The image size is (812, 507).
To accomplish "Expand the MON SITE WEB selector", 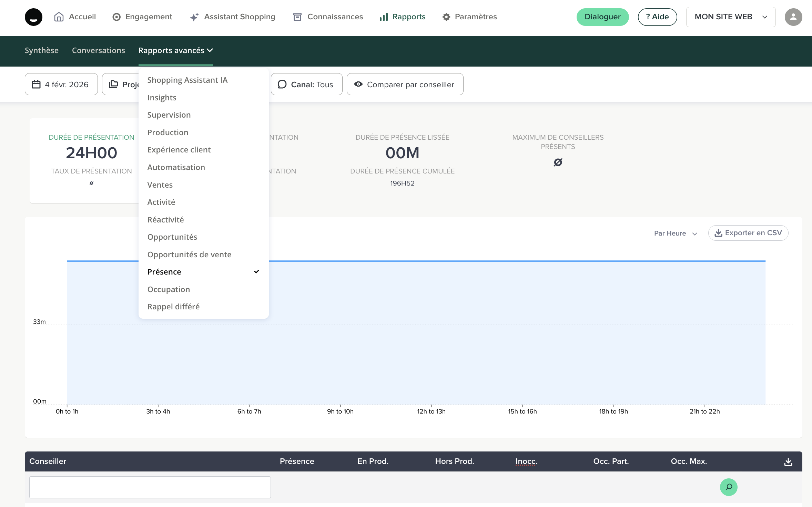I will coord(730,17).
